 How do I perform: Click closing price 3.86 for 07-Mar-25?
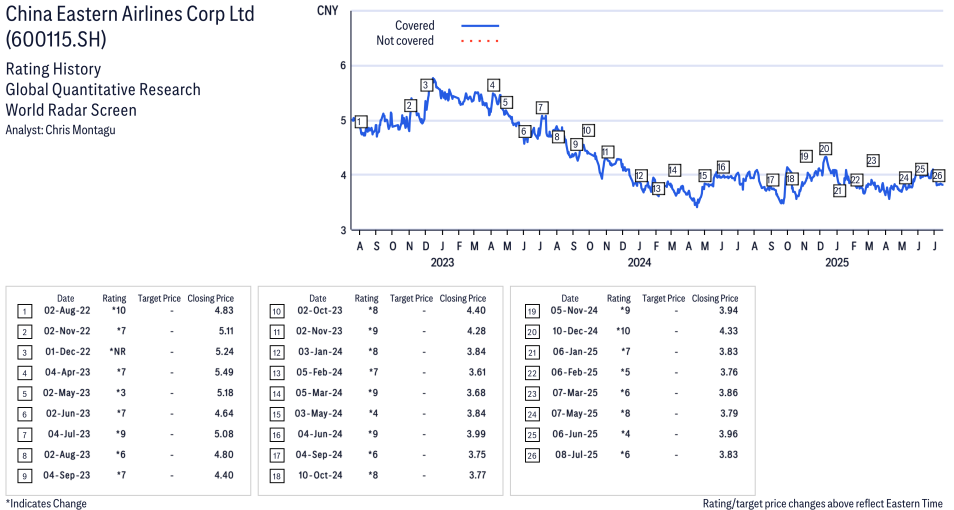728,393
